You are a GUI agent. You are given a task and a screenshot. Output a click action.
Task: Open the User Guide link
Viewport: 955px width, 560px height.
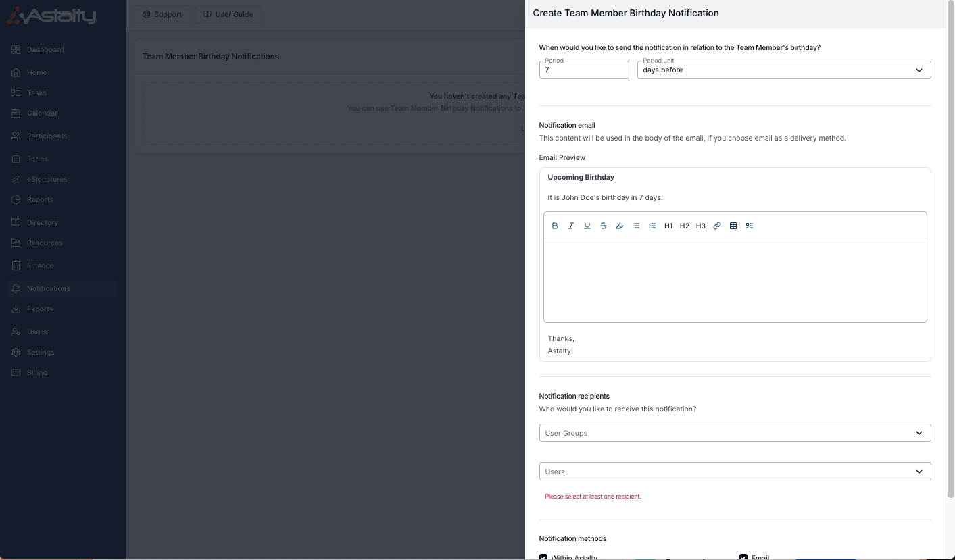pyautogui.click(x=228, y=14)
